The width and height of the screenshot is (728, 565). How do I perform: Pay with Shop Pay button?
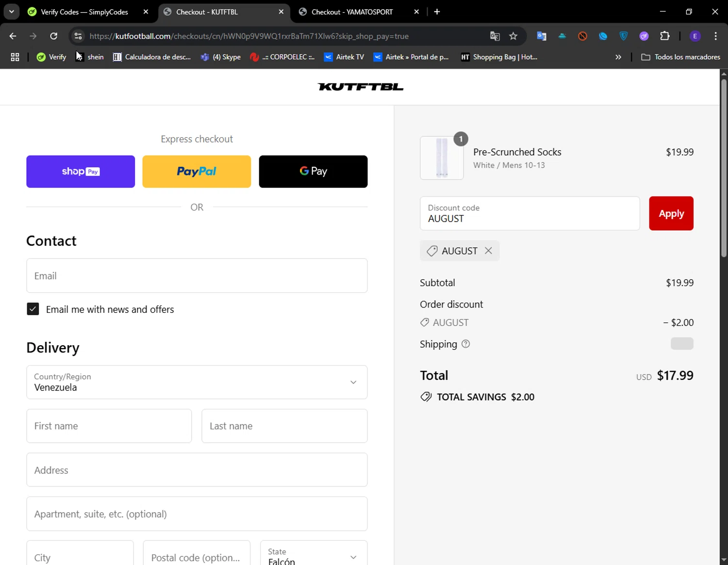pos(81,171)
